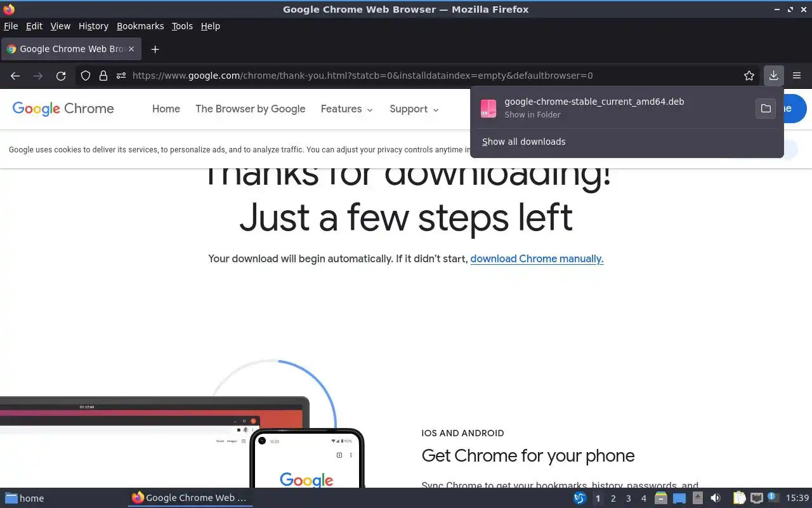Open the file manager cabinet icon in taskbar

pyautogui.click(x=661, y=498)
